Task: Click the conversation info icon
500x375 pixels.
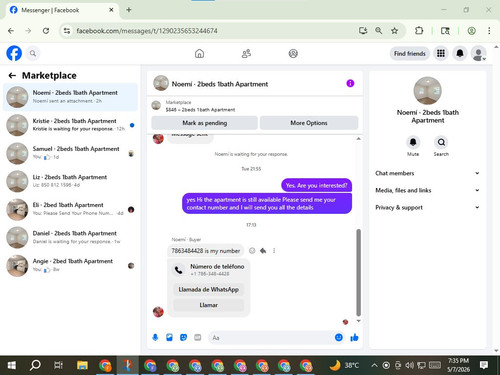Action: pyautogui.click(x=350, y=83)
